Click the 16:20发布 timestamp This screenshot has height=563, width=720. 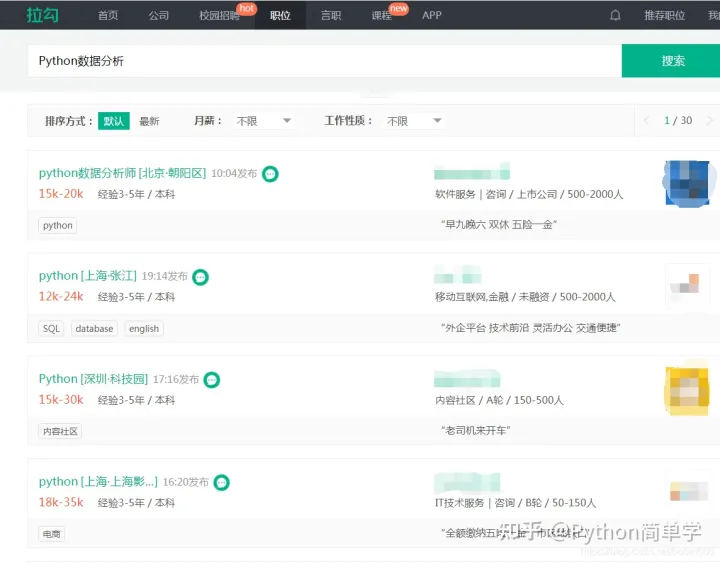click(x=186, y=482)
